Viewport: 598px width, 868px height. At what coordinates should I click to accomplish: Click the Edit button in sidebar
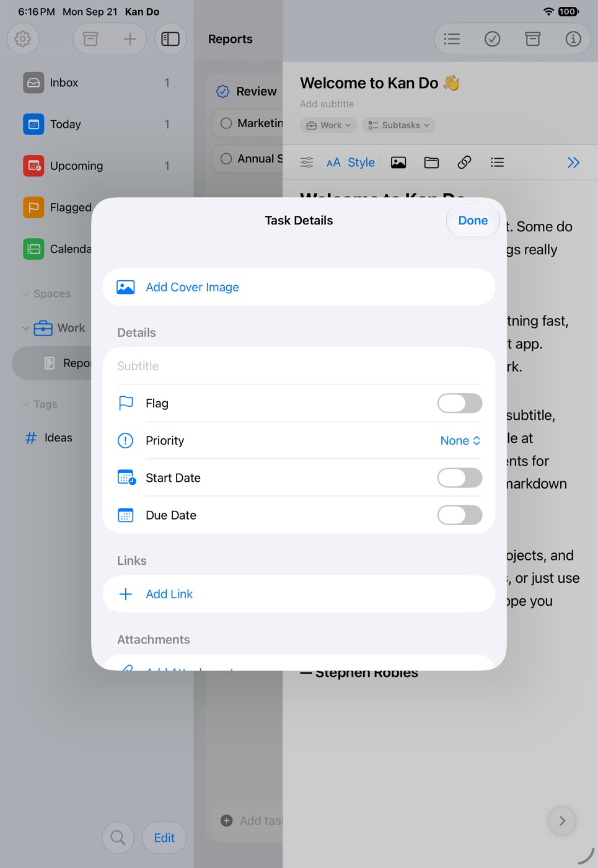pyautogui.click(x=164, y=838)
